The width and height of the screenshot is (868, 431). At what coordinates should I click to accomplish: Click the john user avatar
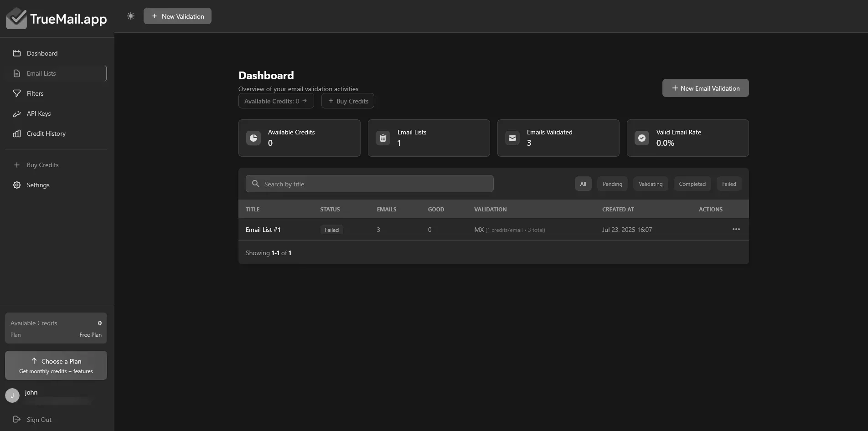coord(12,395)
